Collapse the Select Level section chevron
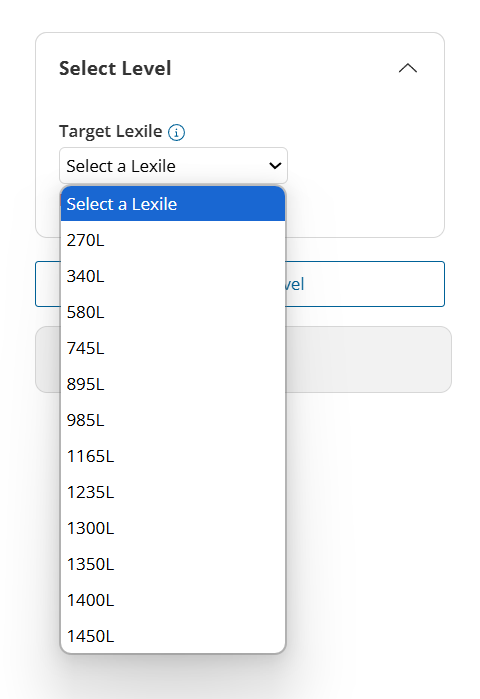480x699 pixels. point(408,68)
